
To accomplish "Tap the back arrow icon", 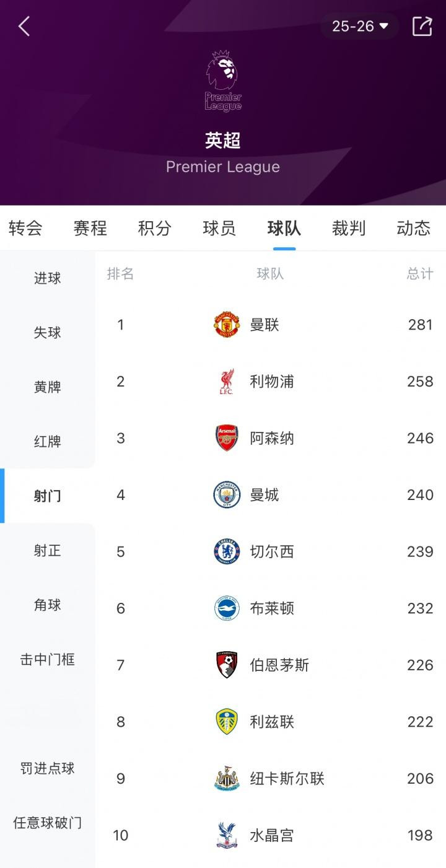I will coord(24,26).
